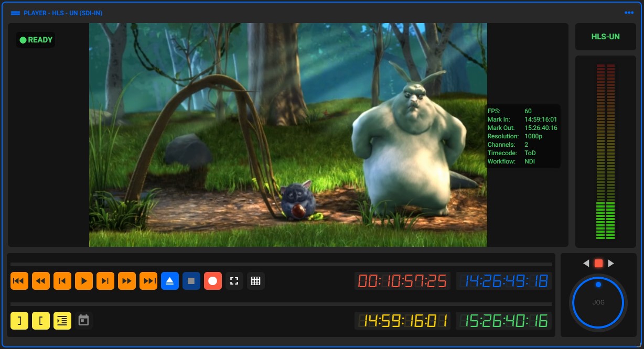Set the mark with the yellow [ bracket button
The width and height of the screenshot is (644, 349).
click(41, 321)
